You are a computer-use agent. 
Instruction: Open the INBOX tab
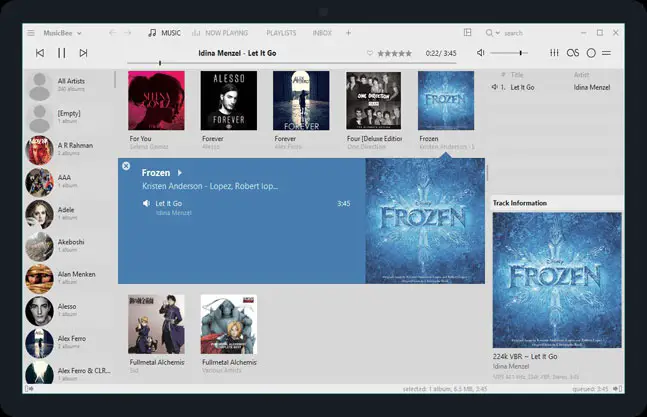pyautogui.click(x=322, y=33)
